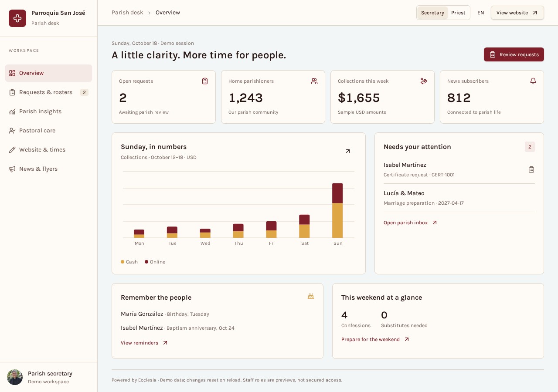Click the $1,655 collections amount
This screenshot has height=392, width=558.
pyautogui.click(x=359, y=98)
